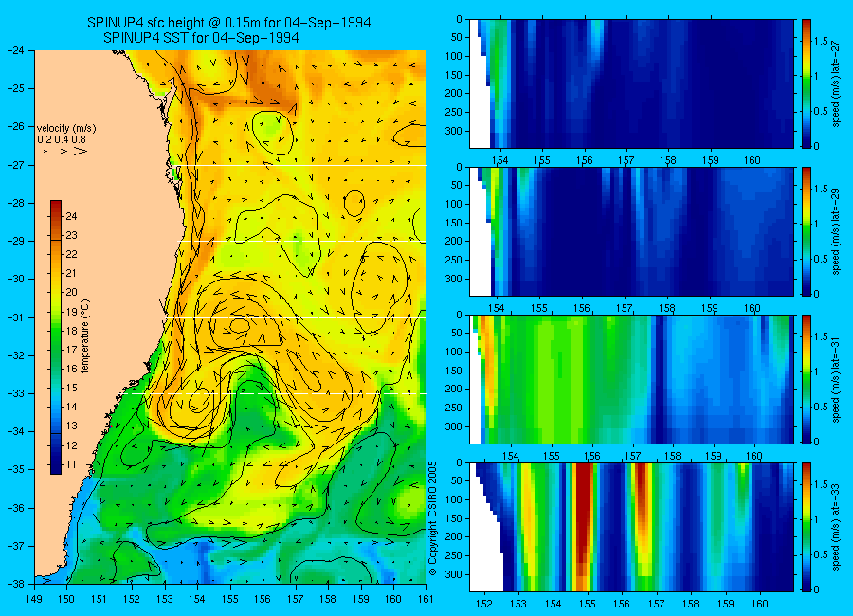The image size is (853, 616).
Task: Click the lat=-33 speed section plot
Action: coord(631,527)
